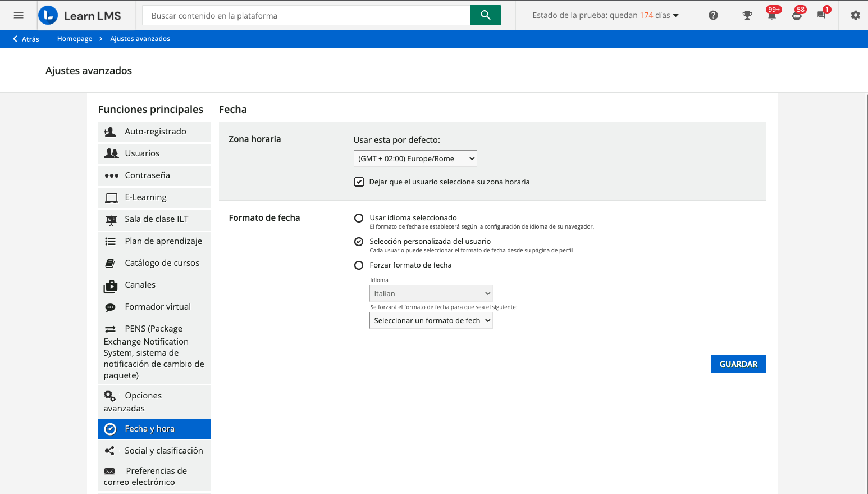Open the help question mark icon
868x494 pixels.
(713, 15)
